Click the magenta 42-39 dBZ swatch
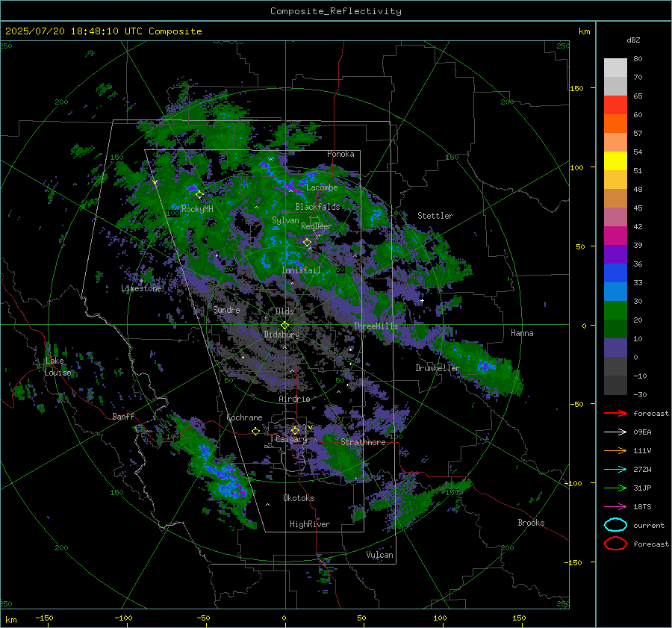The width and height of the screenshot is (672, 628). point(615,236)
